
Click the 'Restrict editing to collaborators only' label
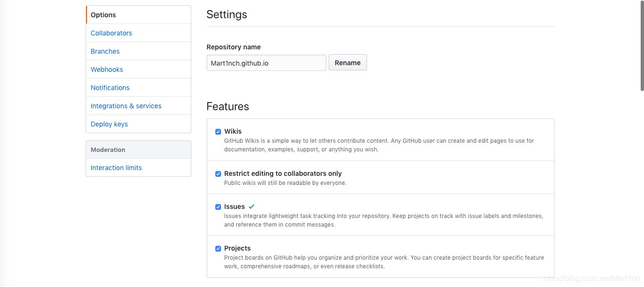[x=283, y=173]
